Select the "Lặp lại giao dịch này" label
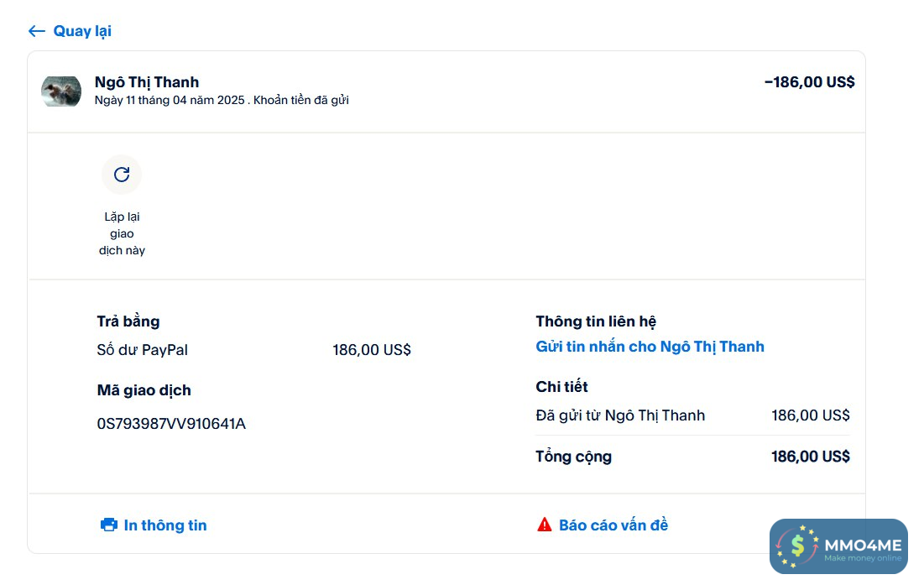924x585 pixels. coord(122,233)
